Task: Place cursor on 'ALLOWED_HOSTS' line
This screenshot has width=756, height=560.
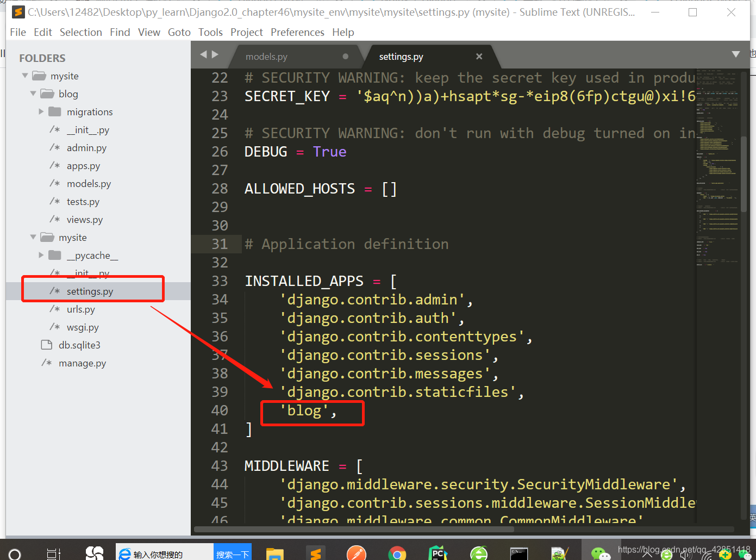Action: 321,189
